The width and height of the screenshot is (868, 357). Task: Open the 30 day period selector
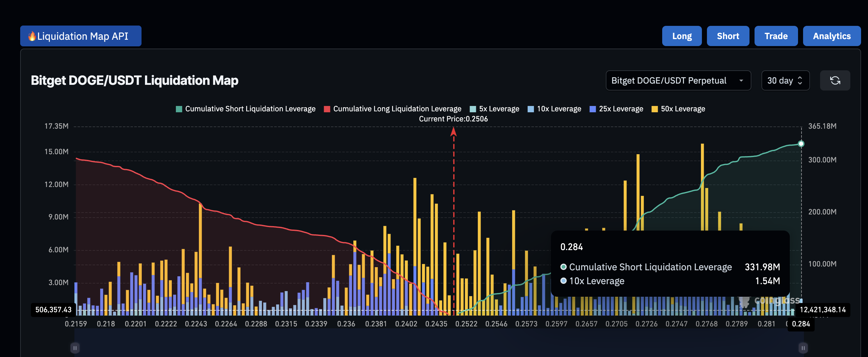[780, 80]
